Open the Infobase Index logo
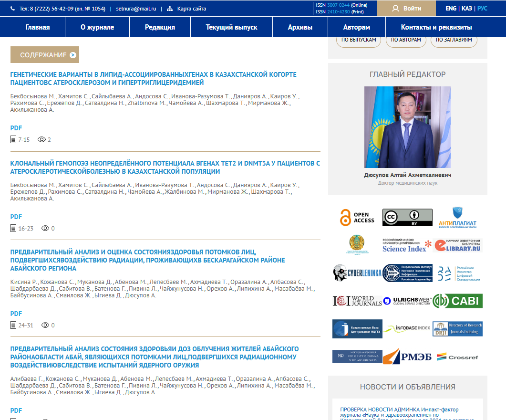506x420 pixels. pos(407,328)
